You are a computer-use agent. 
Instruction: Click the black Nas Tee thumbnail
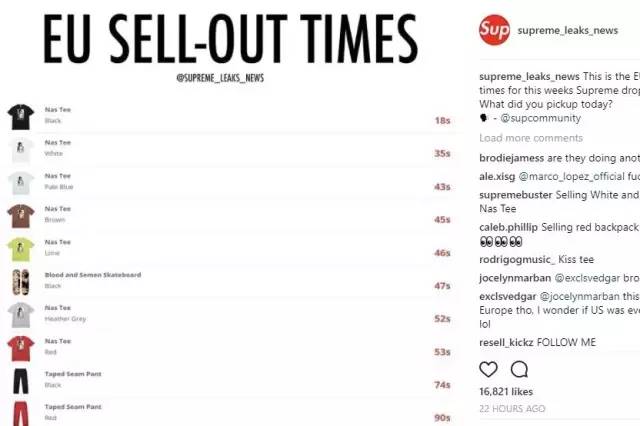pos(21,117)
